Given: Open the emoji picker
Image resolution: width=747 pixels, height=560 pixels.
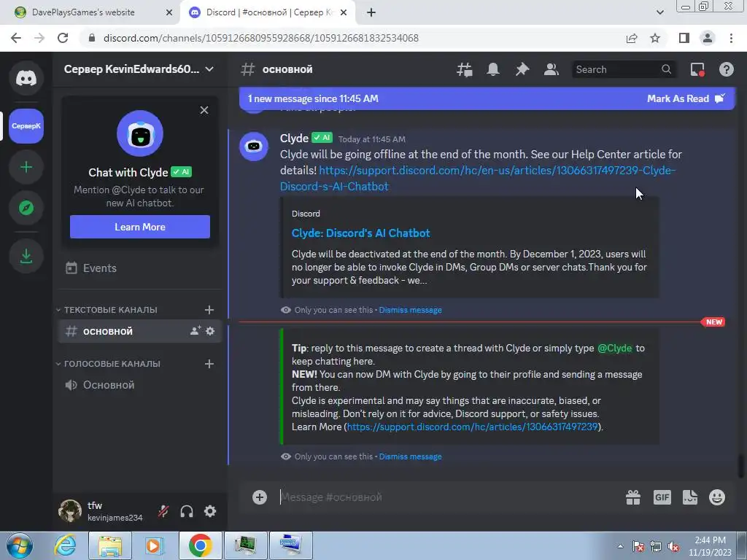Looking at the screenshot, I should (x=717, y=497).
